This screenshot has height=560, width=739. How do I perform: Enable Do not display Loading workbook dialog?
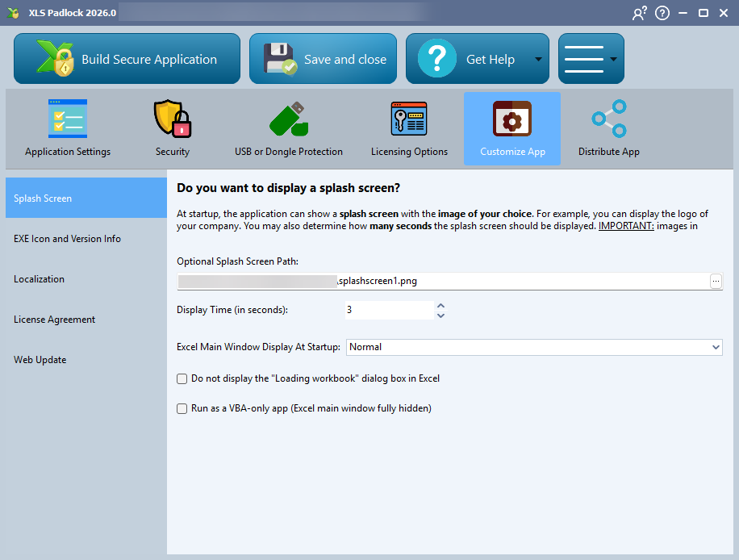coord(182,378)
